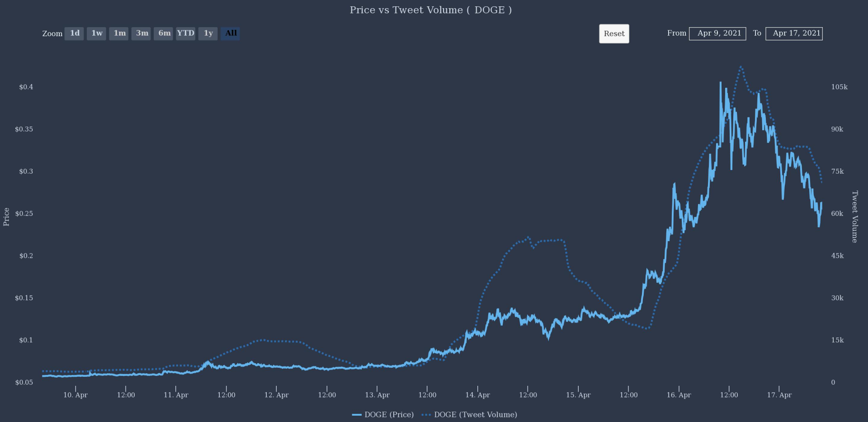Click the 10. Apr x-axis label
This screenshot has height=422, width=868.
coord(75,395)
